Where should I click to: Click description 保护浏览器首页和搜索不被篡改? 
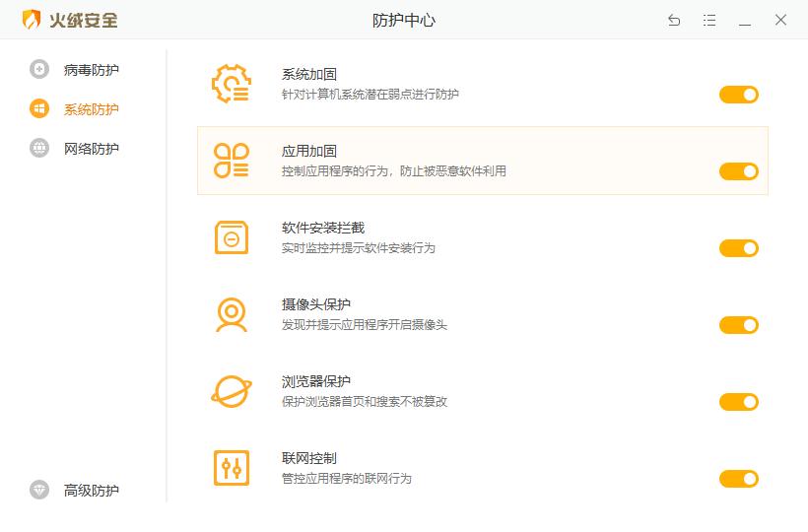[365, 402]
